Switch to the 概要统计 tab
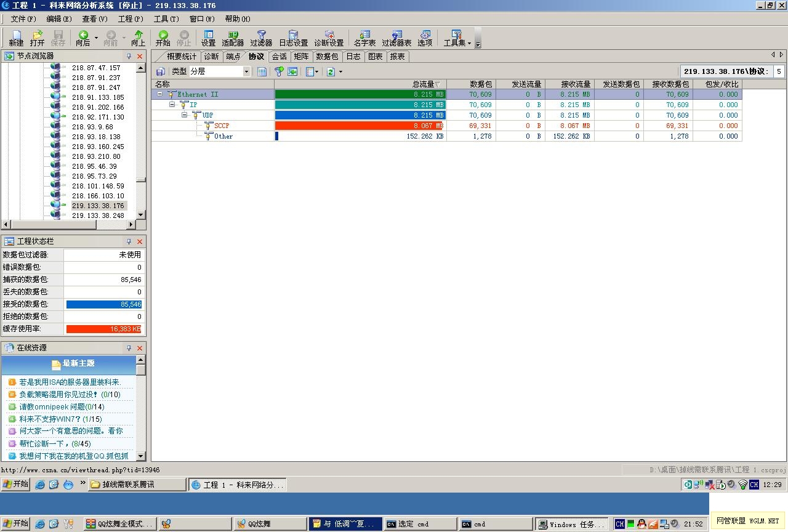The width and height of the screenshot is (788, 532). coord(181,56)
